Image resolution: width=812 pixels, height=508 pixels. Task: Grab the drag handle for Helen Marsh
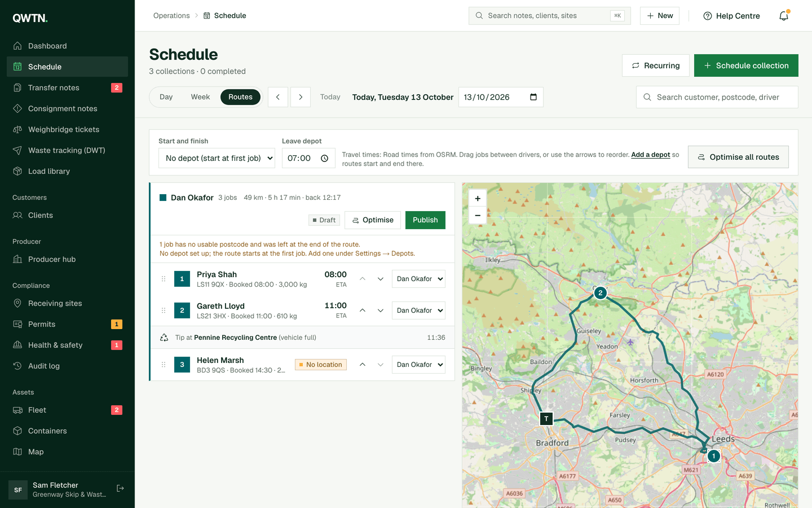pyautogui.click(x=164, y=365)
